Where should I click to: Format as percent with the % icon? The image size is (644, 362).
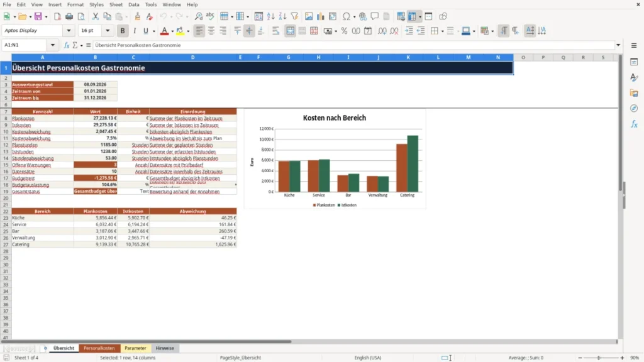[344, 31]
